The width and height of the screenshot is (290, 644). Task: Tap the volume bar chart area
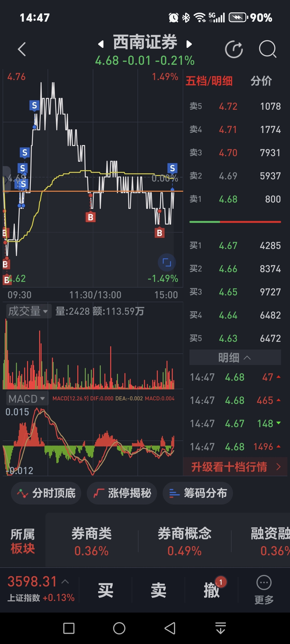tap(93, 354)
